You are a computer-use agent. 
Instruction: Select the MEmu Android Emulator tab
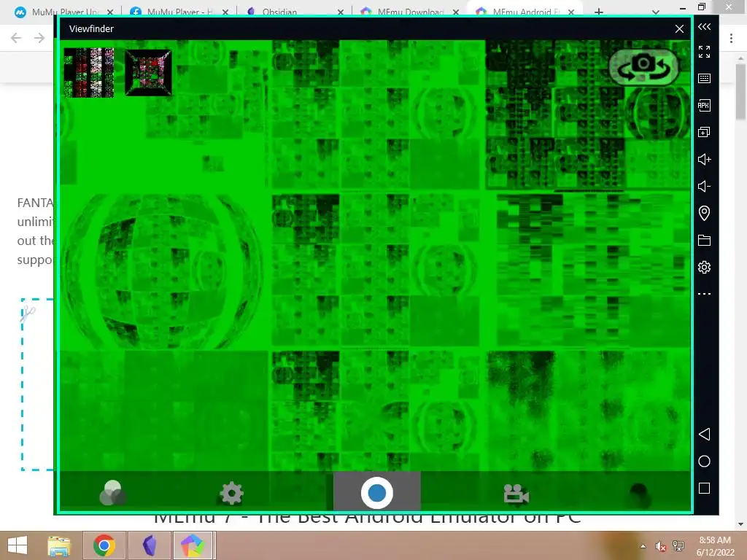(525, 12)
